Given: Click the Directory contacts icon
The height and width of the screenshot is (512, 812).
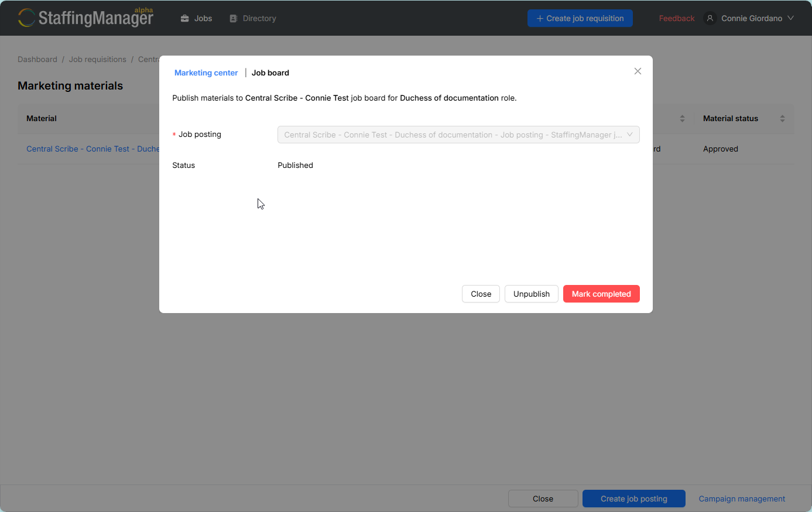Looking at the screenshot, I should click(234, 18).
